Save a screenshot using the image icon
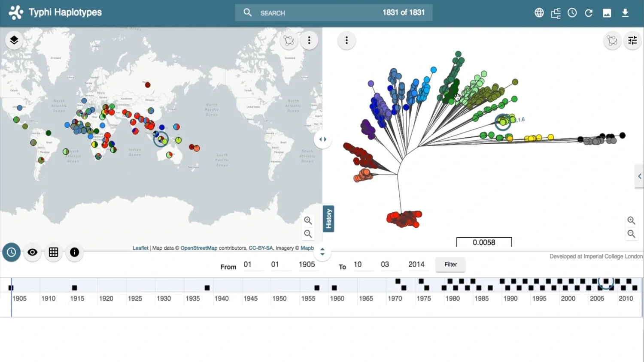 pyautogui.click(x=607, y=13)
